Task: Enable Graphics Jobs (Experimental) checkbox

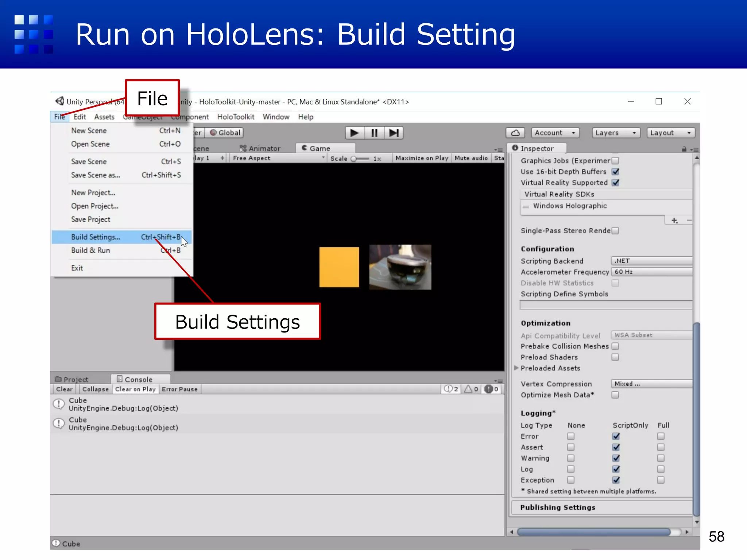Action: [x=615, y=160]
